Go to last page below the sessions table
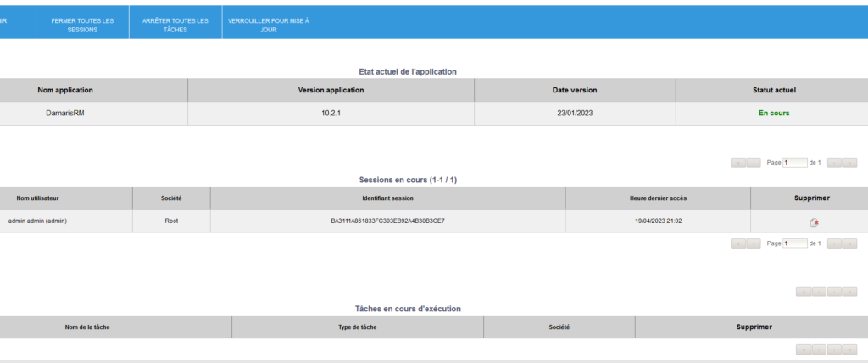The image size is (868, 363). click(849, 243)
